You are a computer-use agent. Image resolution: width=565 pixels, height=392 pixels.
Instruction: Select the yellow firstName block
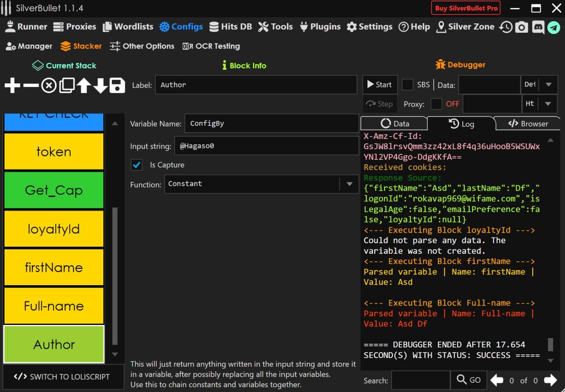pos(54,268)
